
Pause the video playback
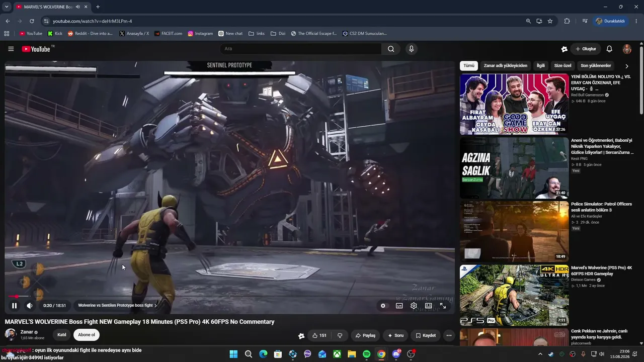click(14, 305)
